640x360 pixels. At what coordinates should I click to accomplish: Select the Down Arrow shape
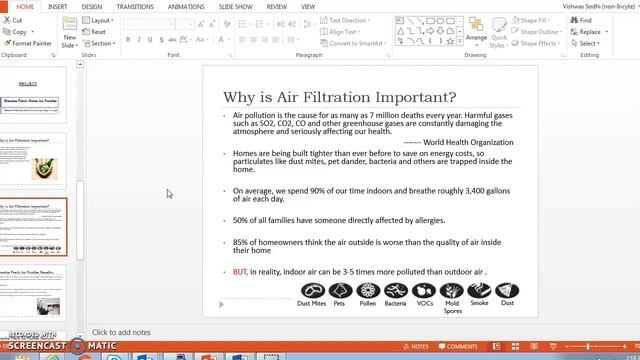coord(440,31)
